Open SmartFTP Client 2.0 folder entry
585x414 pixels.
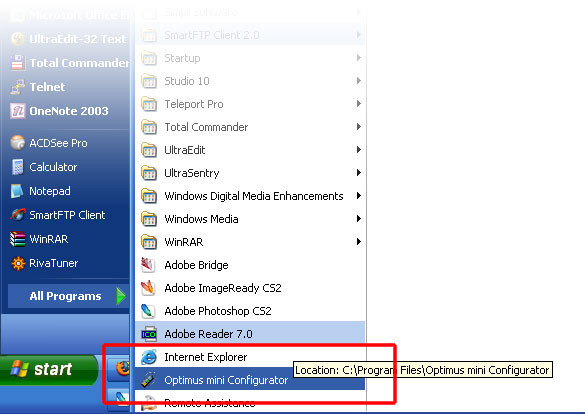pos(250,35)
